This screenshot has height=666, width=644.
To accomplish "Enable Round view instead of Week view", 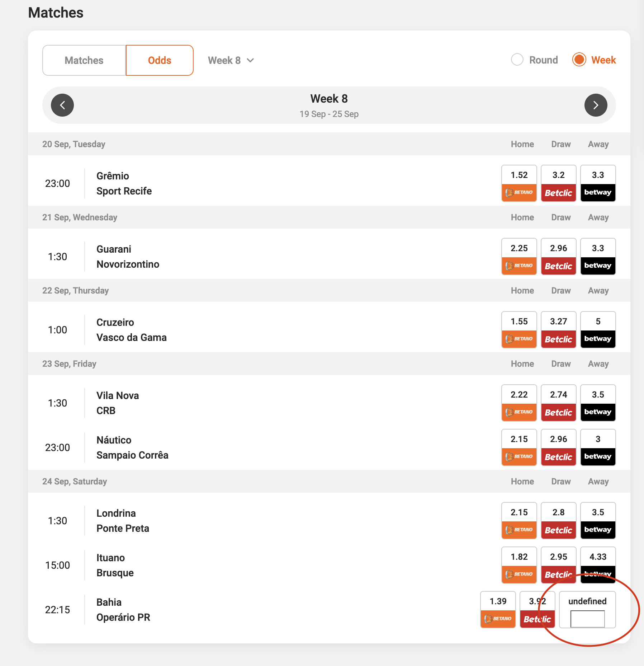I will [x=517, y=60].
